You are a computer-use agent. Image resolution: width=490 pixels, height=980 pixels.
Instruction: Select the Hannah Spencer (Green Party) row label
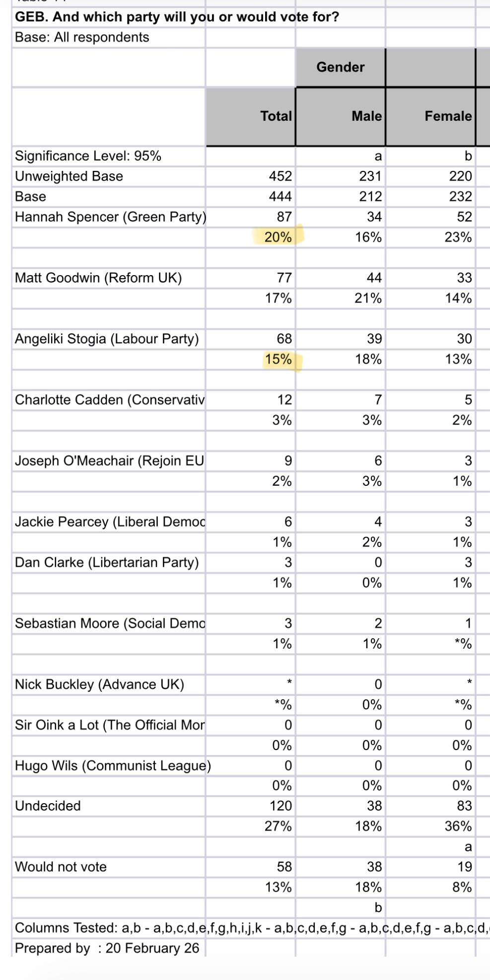pyautogui.click(x=110, y=217)
